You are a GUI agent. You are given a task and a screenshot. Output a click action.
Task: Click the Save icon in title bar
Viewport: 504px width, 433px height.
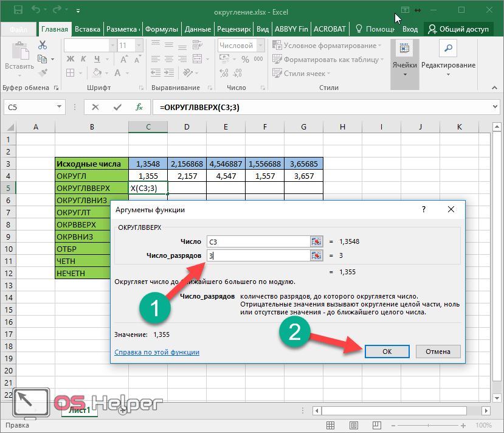[18, 10]
